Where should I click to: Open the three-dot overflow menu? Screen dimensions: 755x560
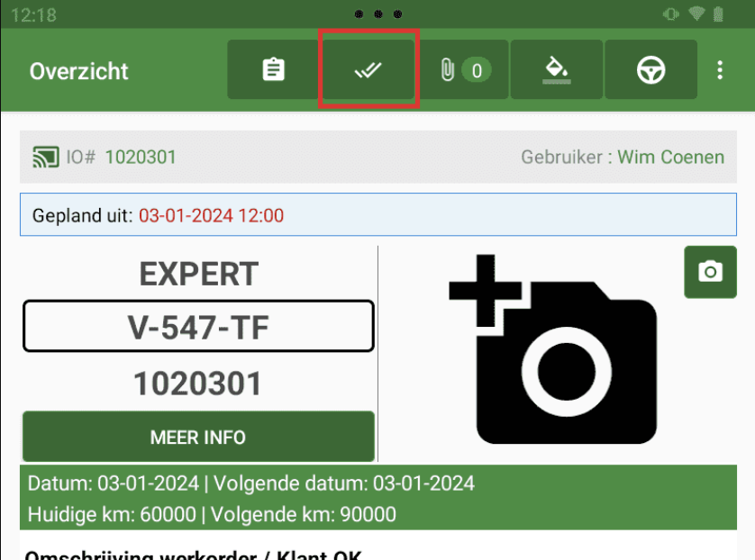coord(720,70)
